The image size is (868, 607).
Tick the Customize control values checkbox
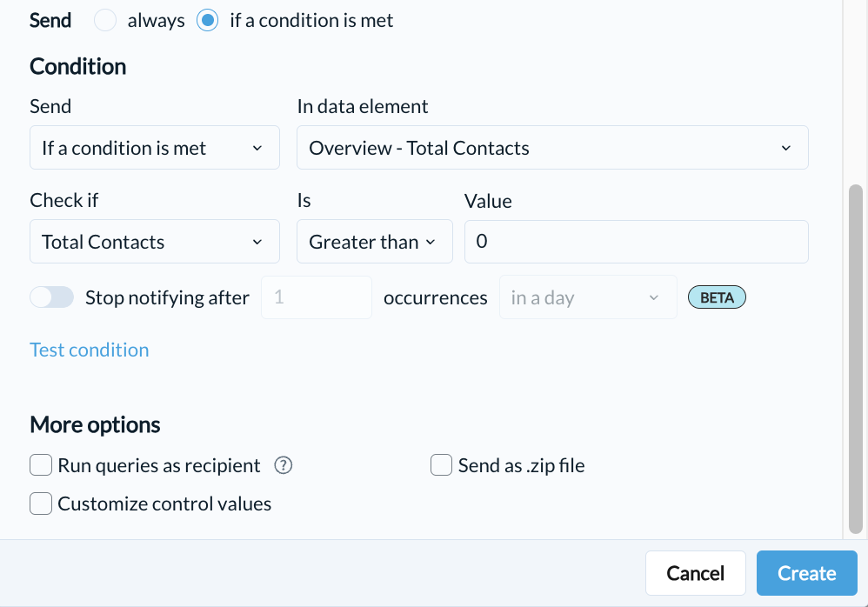point(41,504)
